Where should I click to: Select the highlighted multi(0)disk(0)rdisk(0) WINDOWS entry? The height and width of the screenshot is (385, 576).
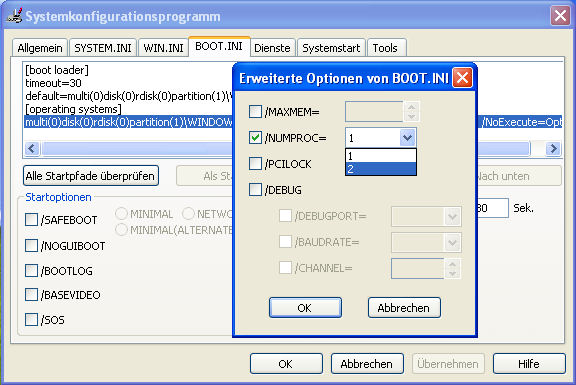click(x=293, y=122)
